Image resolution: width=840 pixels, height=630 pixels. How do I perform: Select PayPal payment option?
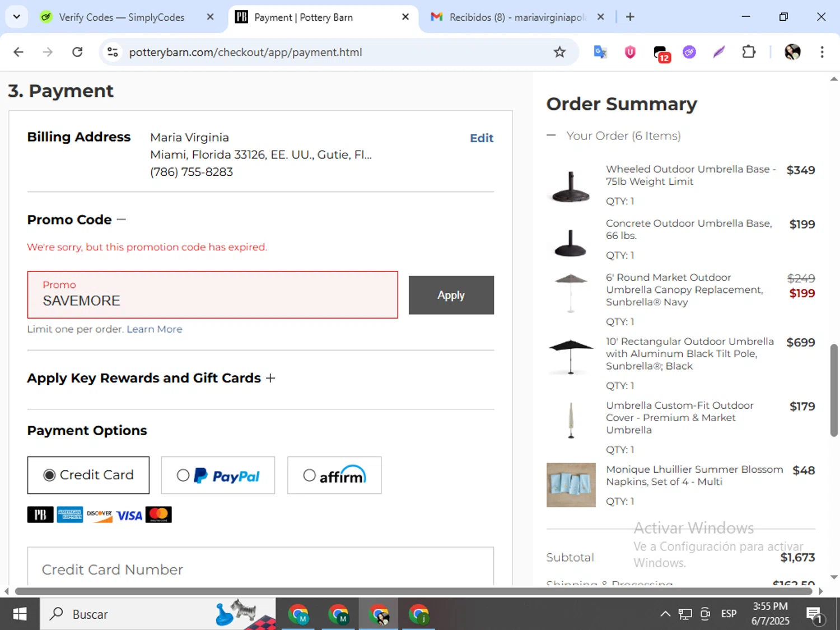point(218,475)
